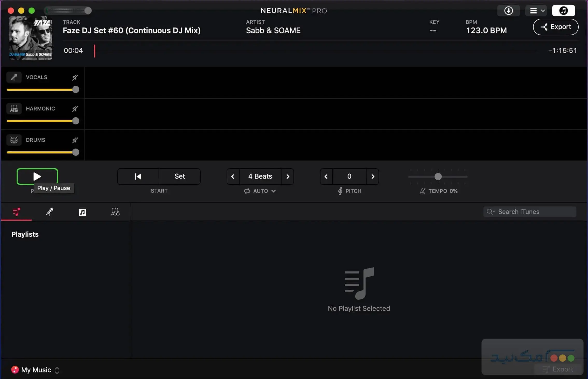Jump to start with skip-back icon
The width and height of the screenshot is (588, 379).
click(138, 177)
